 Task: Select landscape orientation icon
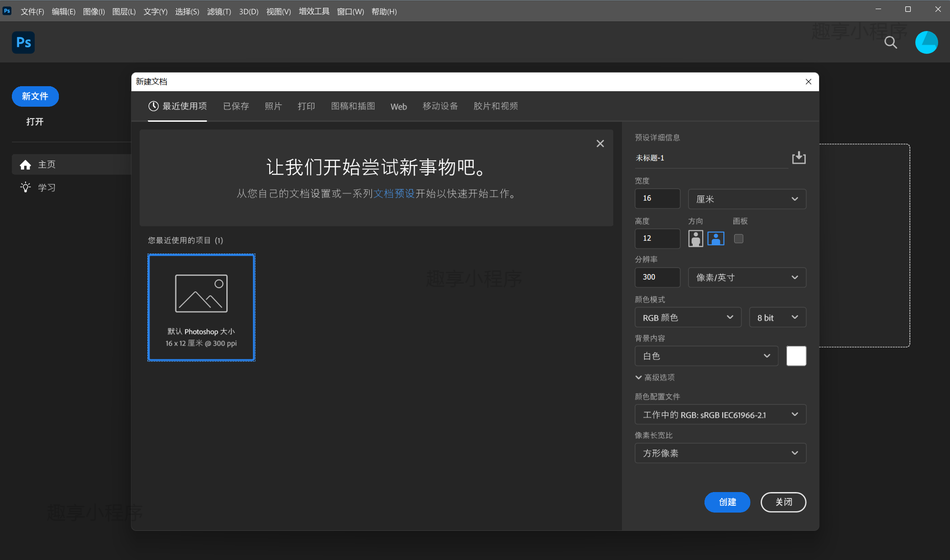[x=715, y=239]
